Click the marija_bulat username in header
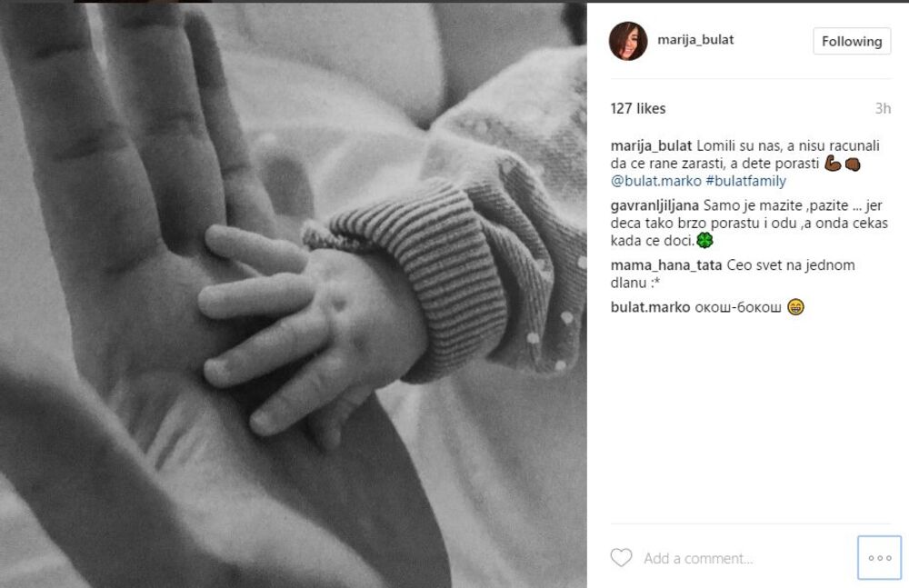Screen dimensions: 909x588 click(695, 39)
